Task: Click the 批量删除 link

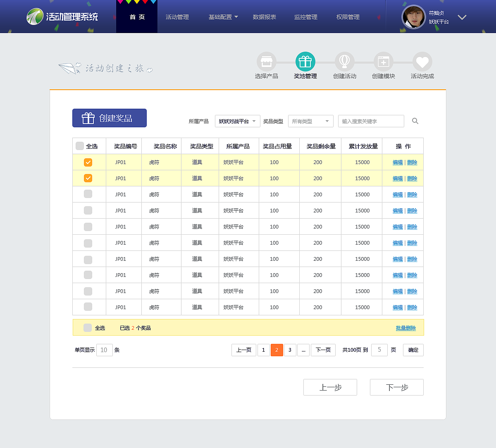Action: [405, 328]
